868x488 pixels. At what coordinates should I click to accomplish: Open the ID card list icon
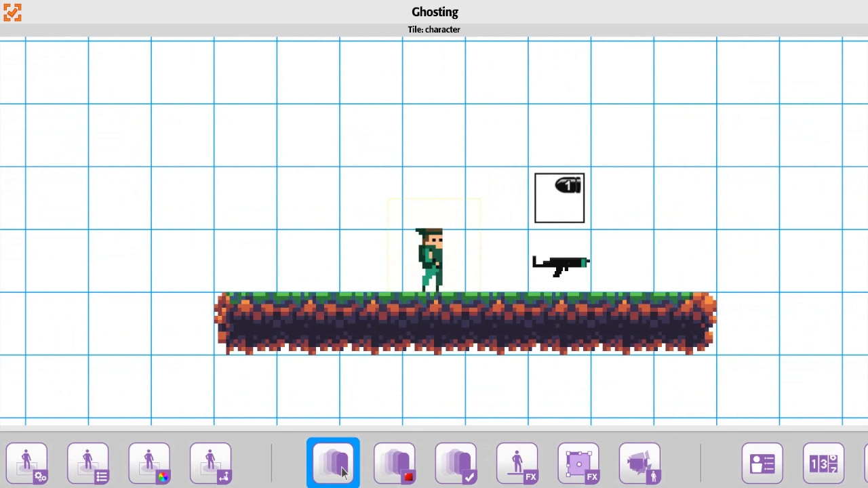[762, 464]
